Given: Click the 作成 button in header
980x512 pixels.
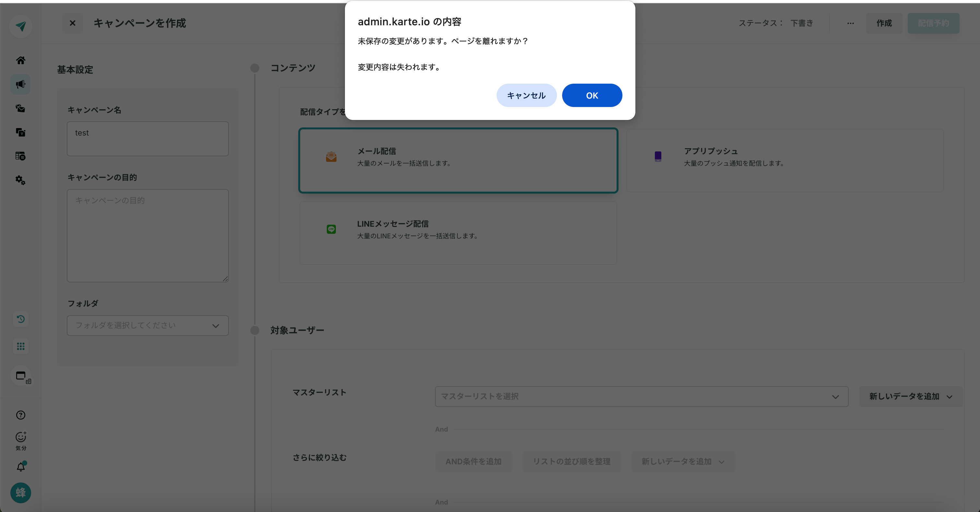Looking at the screenshot, I should pyautogui.click(x=884, y=23).
